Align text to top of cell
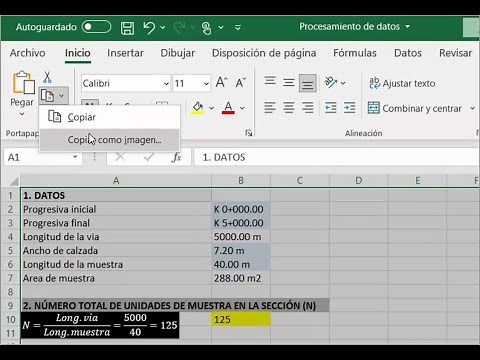The image size is (480, 360). [270, 82]
